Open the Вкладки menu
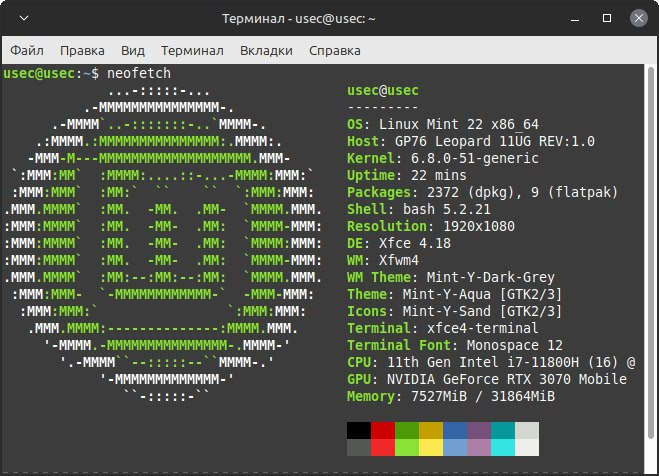 click(266, 50)
